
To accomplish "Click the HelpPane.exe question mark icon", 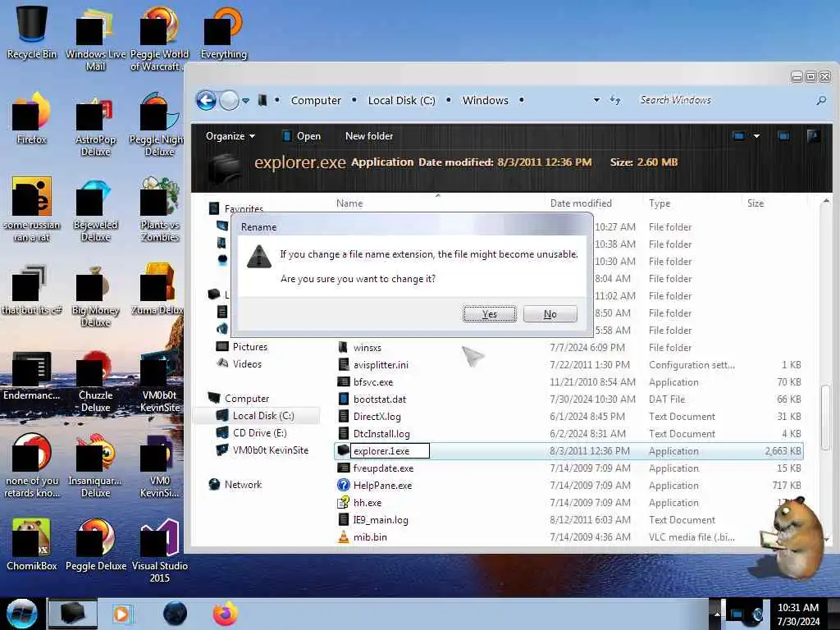I will 344,486.
